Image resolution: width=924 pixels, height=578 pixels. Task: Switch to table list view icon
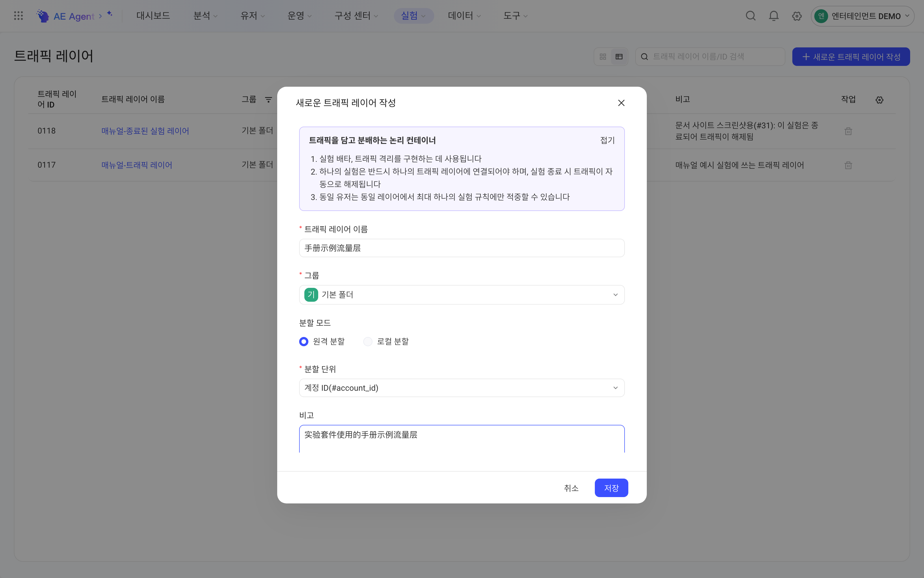click(619, 57)
